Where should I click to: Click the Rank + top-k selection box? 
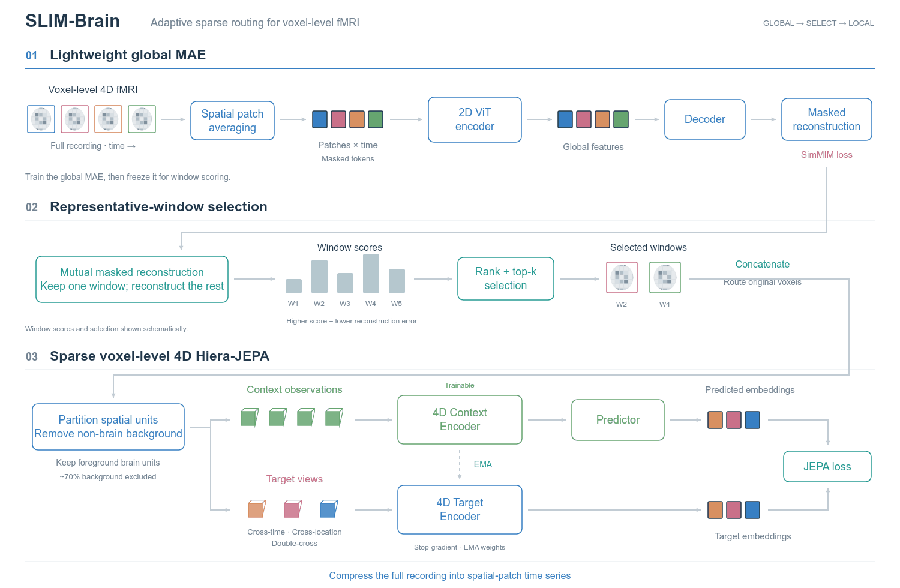[x=506, y=279]
